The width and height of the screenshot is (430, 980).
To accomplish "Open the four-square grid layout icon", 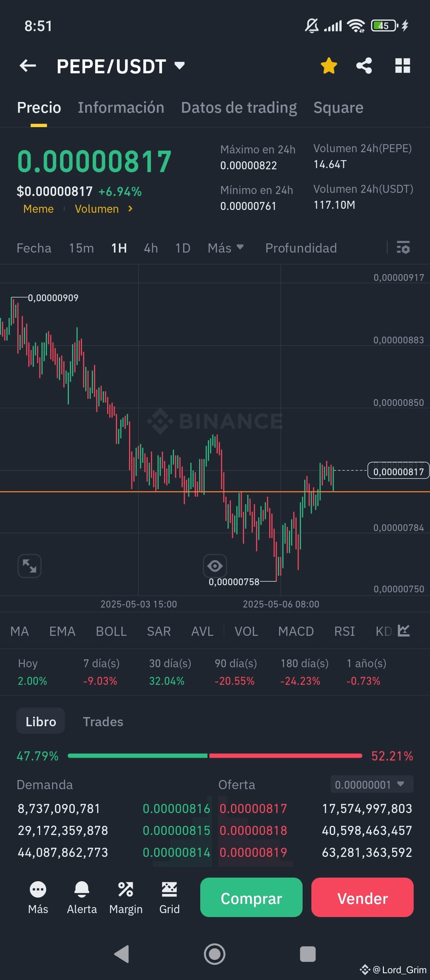I will point(403,66).
